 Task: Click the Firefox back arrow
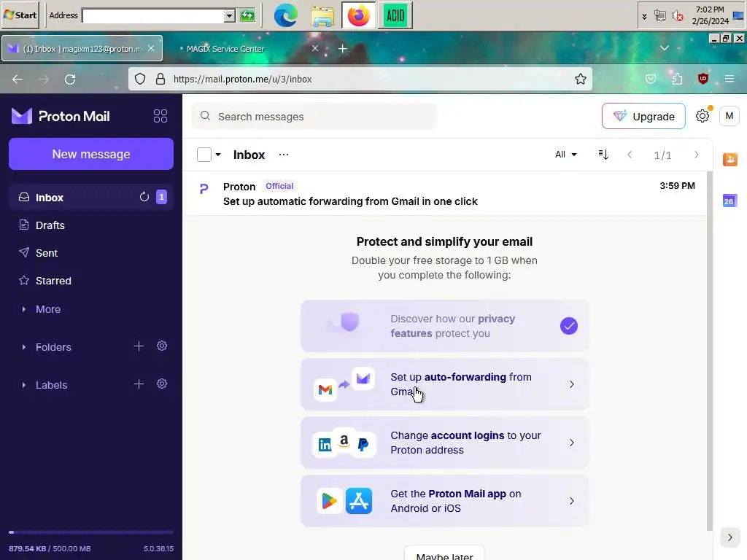point(18,79)
